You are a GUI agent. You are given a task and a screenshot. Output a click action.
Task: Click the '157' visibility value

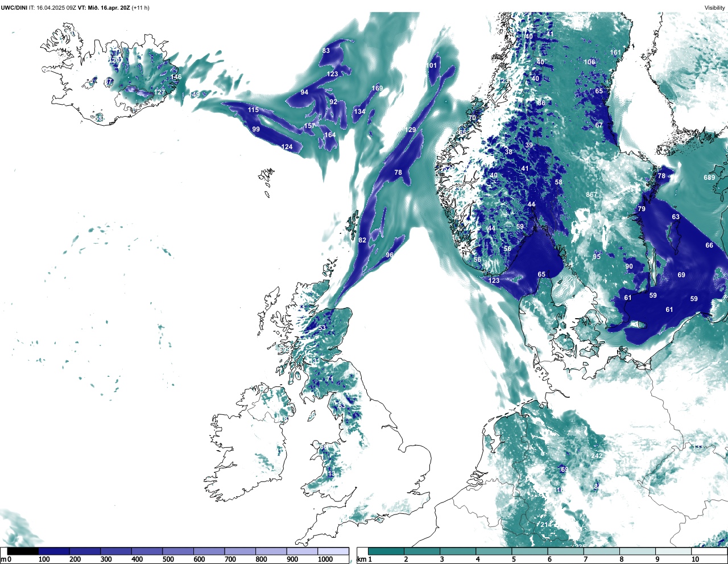point(309,126)
